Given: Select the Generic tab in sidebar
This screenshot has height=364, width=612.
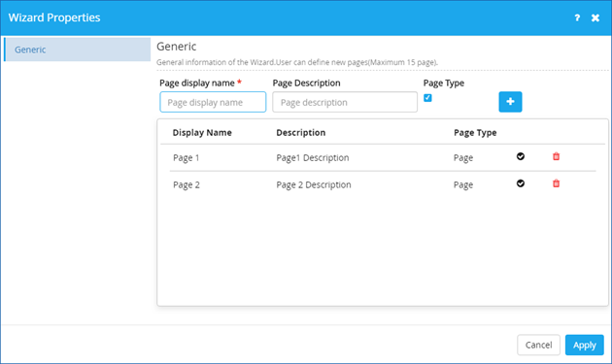Looking at the screenshot, I should pyautogui.click(x=77, y=50).
